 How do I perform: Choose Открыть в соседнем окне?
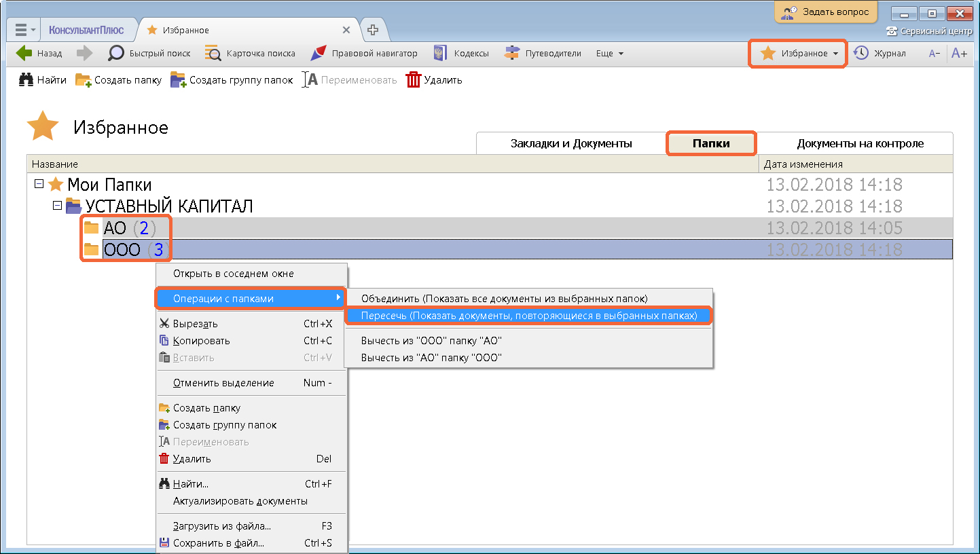pyautogui.click(x=252, y=274)
